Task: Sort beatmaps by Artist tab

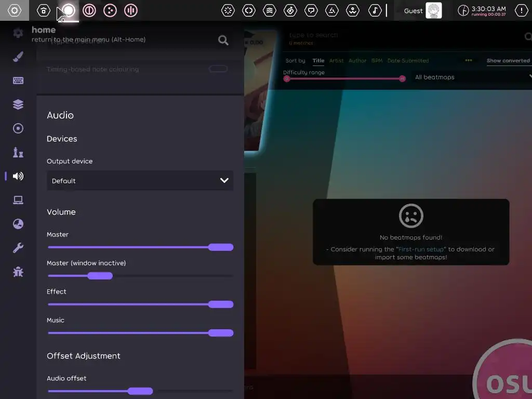Action: (x=336, y=61)
